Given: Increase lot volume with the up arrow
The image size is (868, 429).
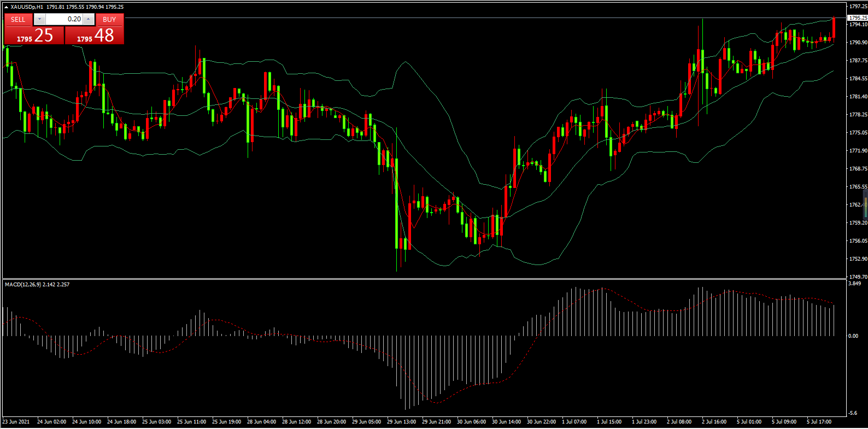Looking at the screenshot, I should tap(88, 19).
